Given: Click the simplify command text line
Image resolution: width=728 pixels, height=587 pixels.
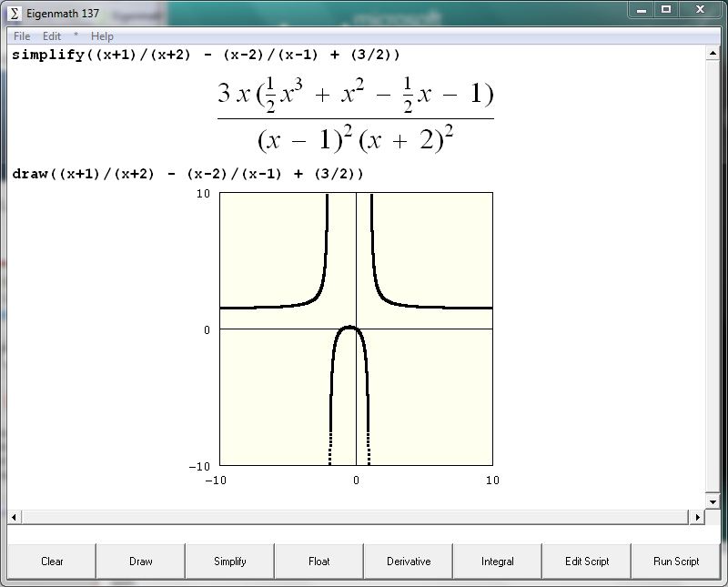Looking at the screenshot, I should click(206, 55).
